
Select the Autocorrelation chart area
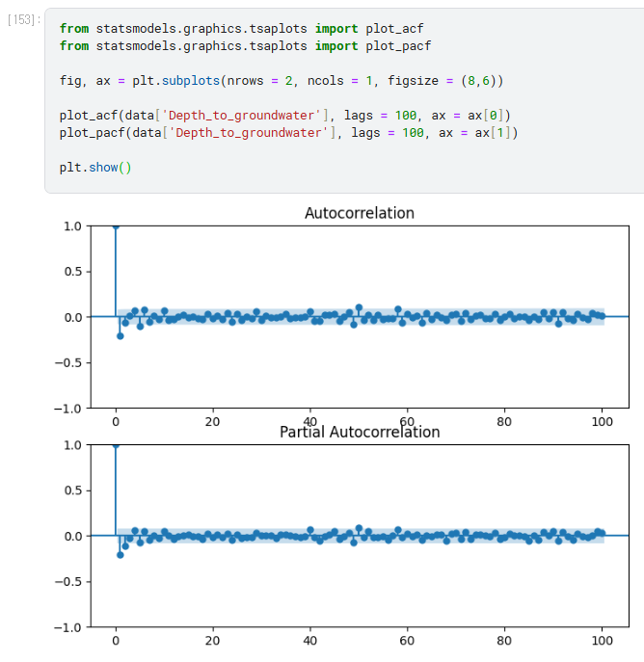pyautogui.click(x=360, y=317)
